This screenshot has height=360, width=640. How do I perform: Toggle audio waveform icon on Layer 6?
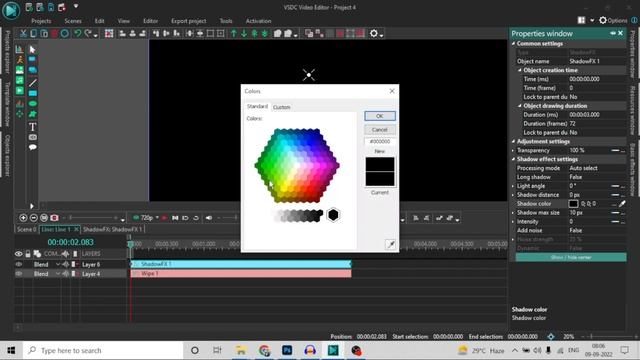point(66,264)
